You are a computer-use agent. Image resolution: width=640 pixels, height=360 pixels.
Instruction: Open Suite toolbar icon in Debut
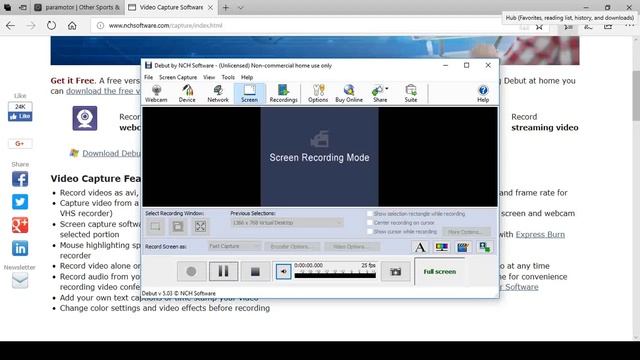pyautogui.click(x=411, y=93)
